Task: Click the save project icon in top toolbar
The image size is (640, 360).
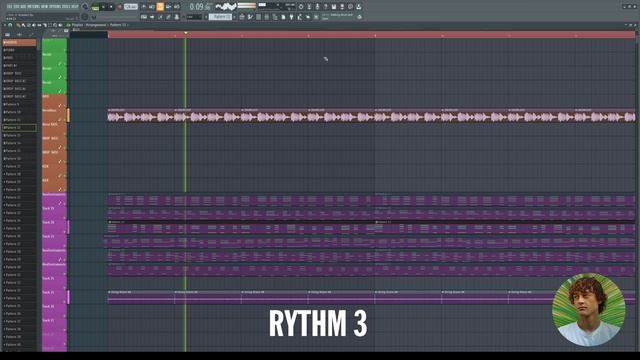Action: pyautogui.click(x=333, y=7)
